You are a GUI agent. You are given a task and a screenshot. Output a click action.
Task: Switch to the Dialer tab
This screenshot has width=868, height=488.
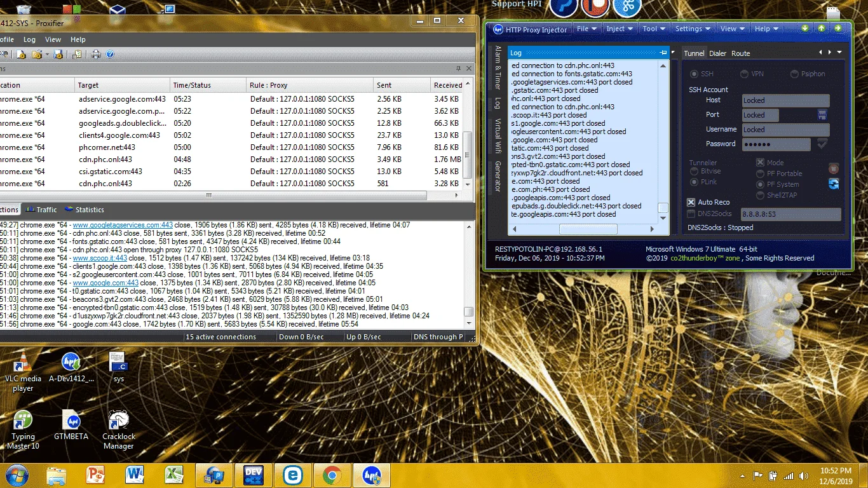click(717, 53)
